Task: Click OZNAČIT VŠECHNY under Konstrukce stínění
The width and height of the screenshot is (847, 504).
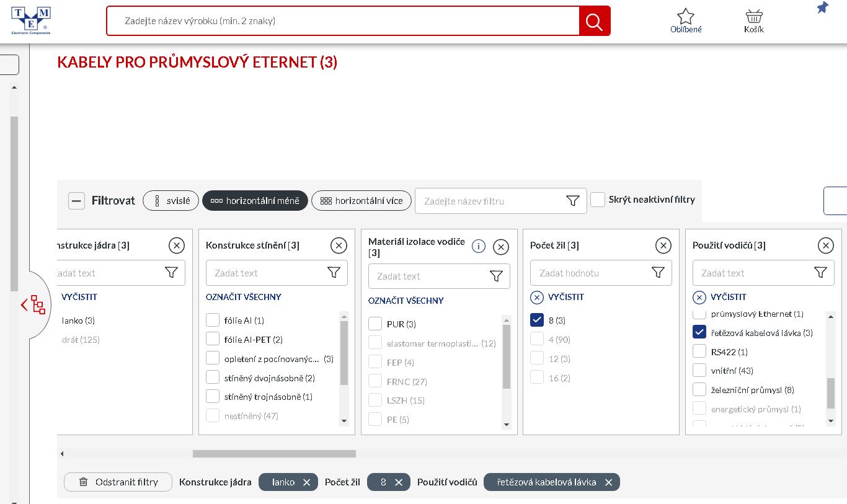Action: point(243,297)
